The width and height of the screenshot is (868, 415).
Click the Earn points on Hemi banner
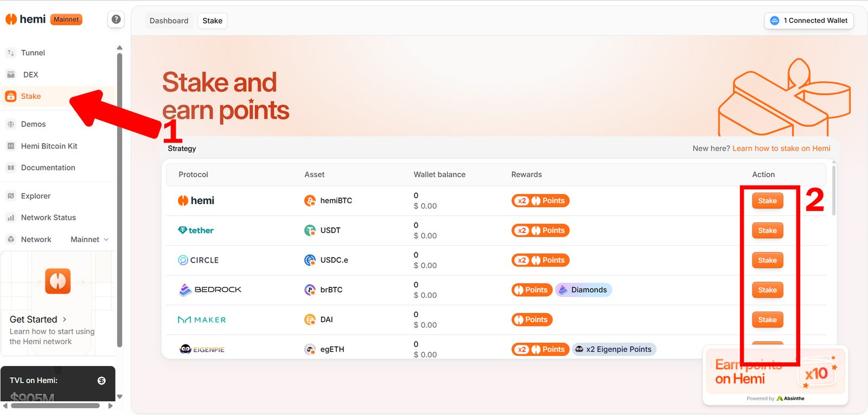tap(775, 373)
